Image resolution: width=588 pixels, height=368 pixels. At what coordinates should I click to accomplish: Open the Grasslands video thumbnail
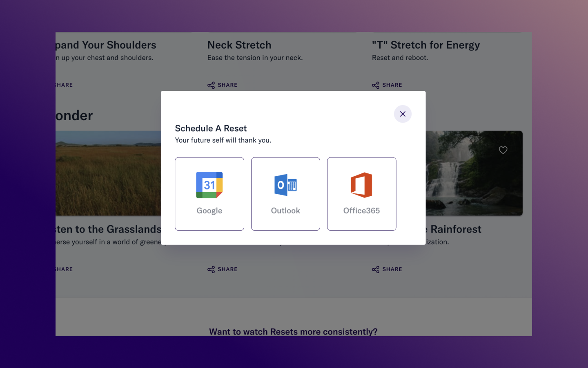coord(108,173)
